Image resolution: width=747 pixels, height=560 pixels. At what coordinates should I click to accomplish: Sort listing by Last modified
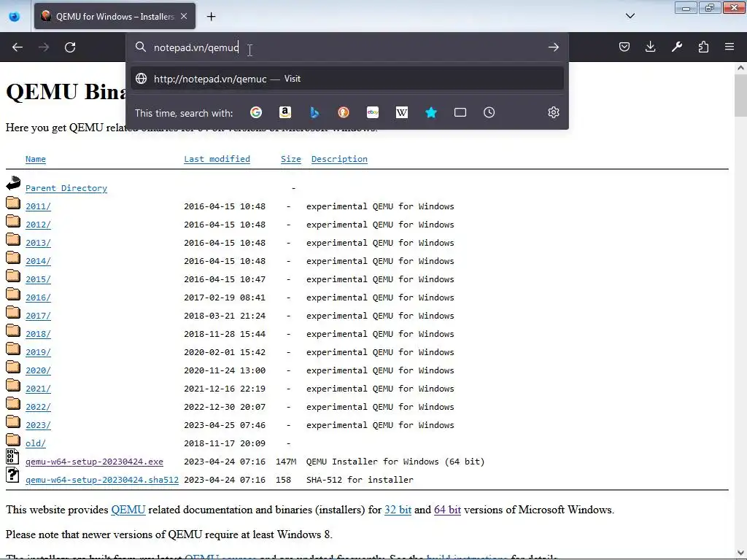(217, 159)
